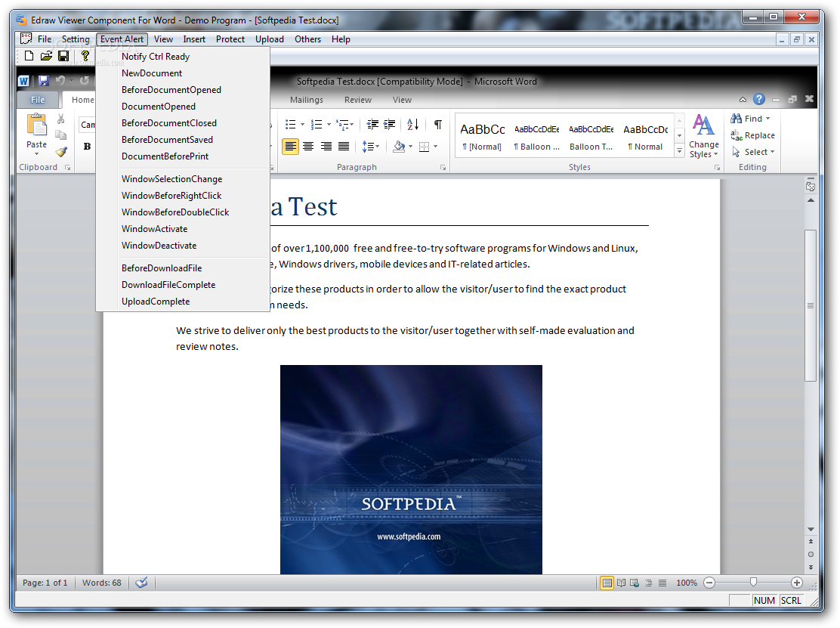
Task: Click the Multilevel list icon
Action: (342, 124)
